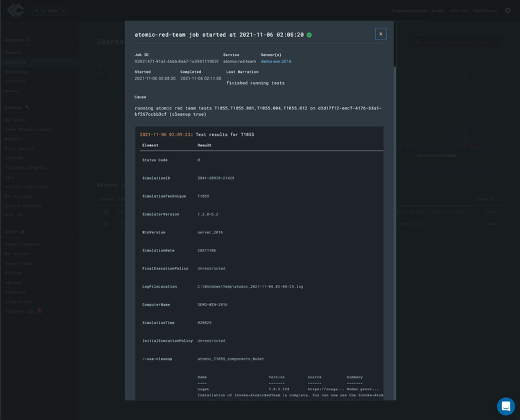Click the timestamp 2021-11-06 02:09:23 in results

pyautogui.click(x=165, y=134)
